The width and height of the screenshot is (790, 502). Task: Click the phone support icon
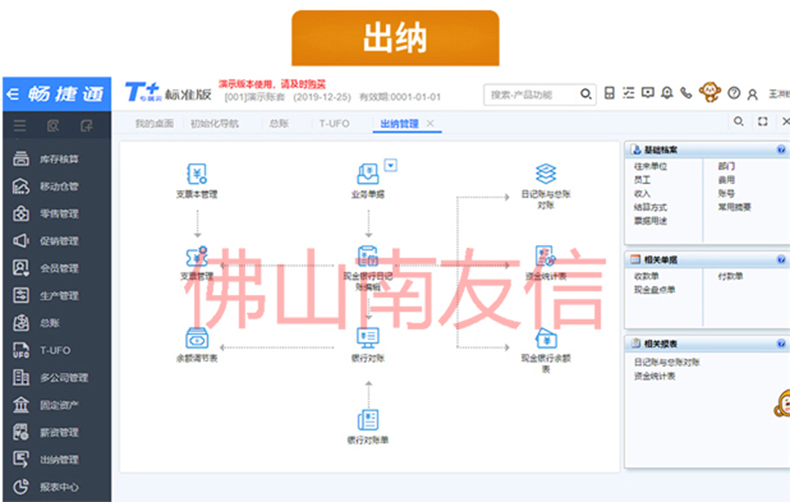[686, 93]
